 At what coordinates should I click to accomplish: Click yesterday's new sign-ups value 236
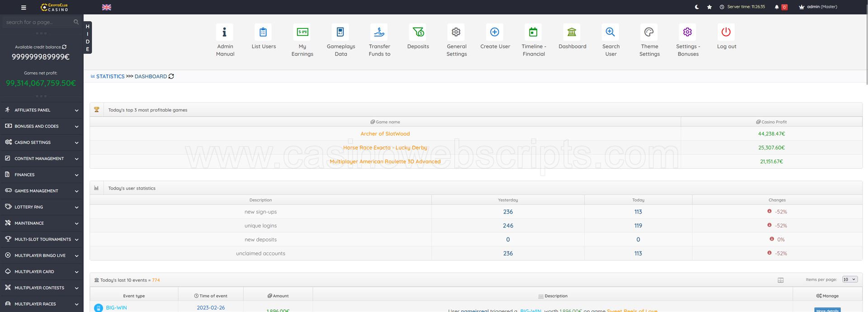pos(508,212)
